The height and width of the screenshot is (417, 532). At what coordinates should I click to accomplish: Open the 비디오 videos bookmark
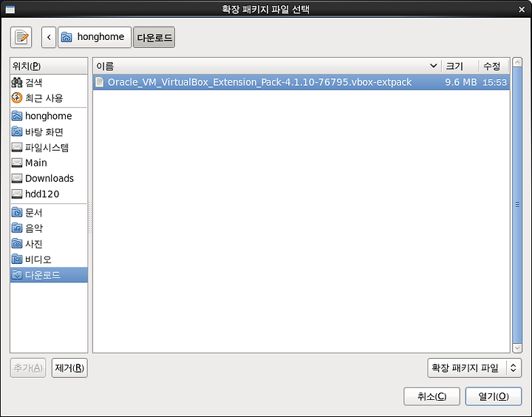49,259
